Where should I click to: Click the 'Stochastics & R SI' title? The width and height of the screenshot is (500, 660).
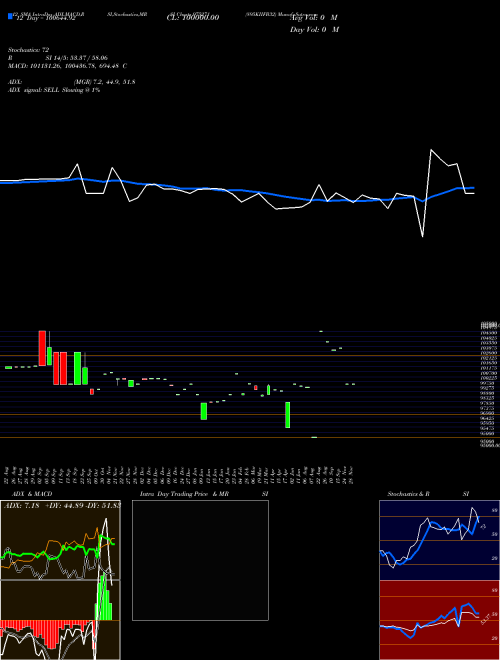(428, 494)
